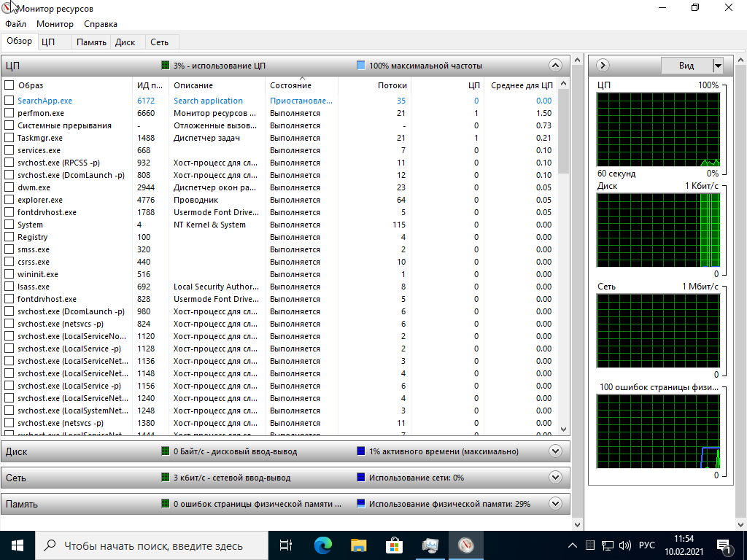Sort by Потоки column header
Screen dimensions: 747x560
click(374, 85)
